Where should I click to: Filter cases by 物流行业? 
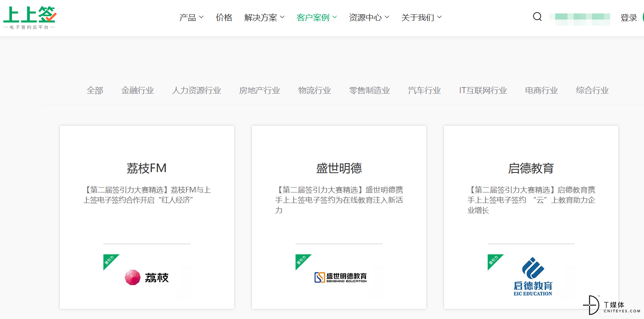coord(315,90)
